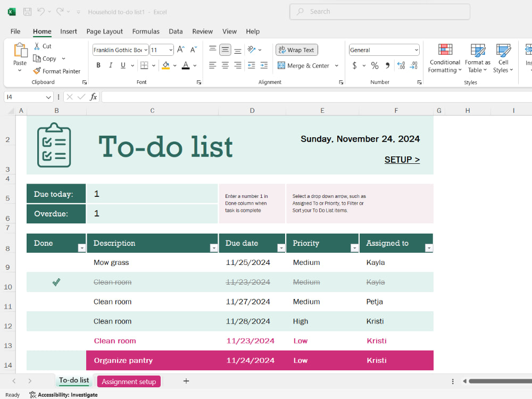
Task: Switch to the Insert ribbon tab
Action: click(69, 31)
